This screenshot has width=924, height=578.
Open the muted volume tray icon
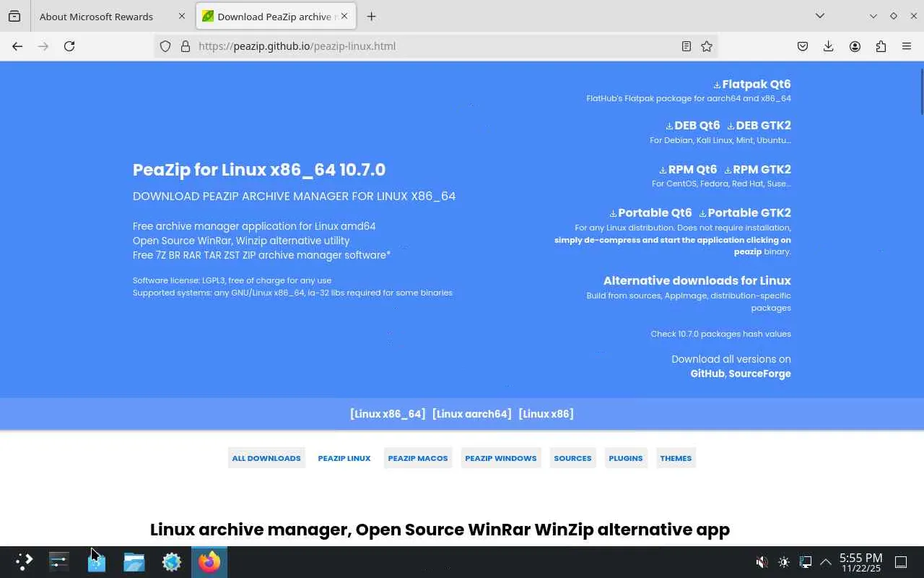point(762,562)
